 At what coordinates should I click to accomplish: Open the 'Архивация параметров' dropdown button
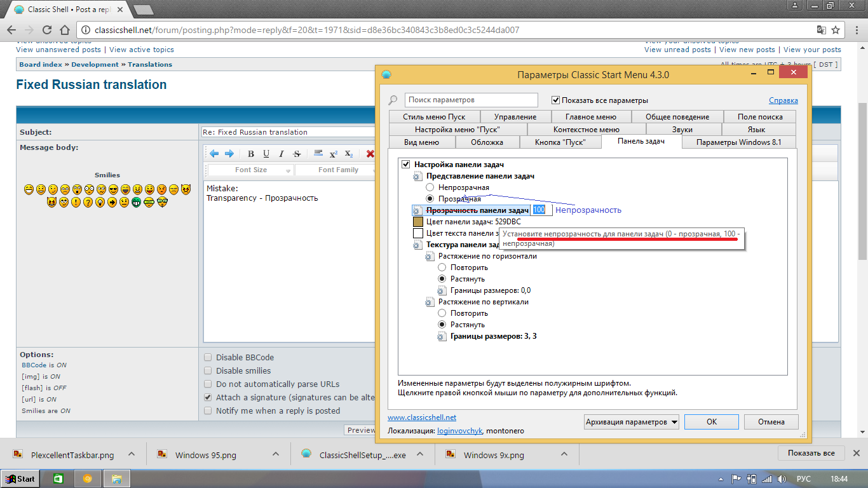[x=632, y=422]
